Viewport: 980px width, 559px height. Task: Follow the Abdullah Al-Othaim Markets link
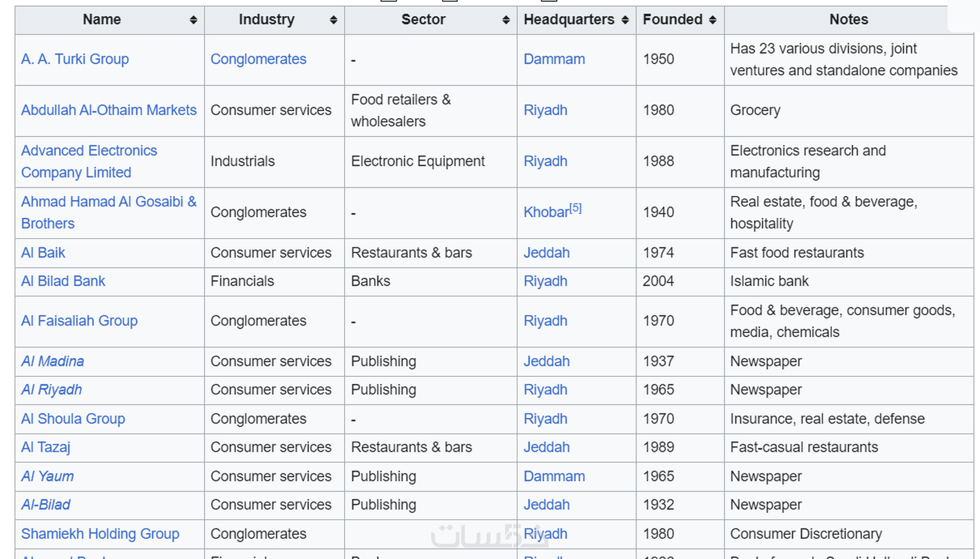pyautogui.click(x=109, y=110)
